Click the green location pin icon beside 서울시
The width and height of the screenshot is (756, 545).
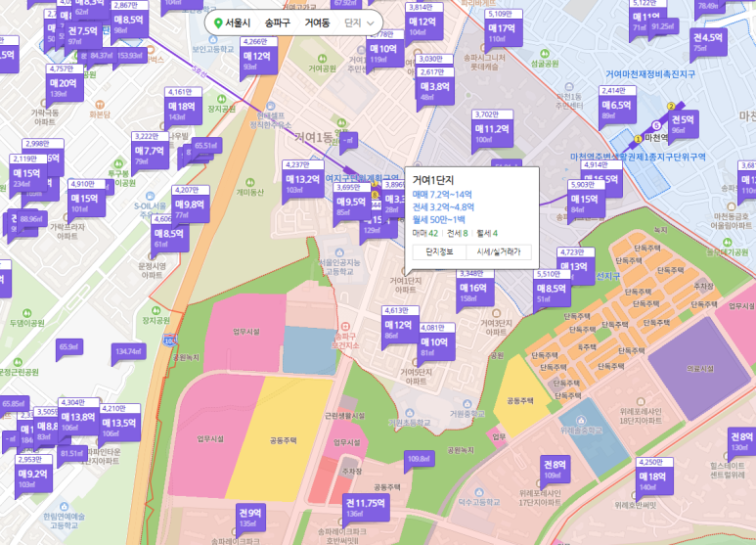(218, 23)
